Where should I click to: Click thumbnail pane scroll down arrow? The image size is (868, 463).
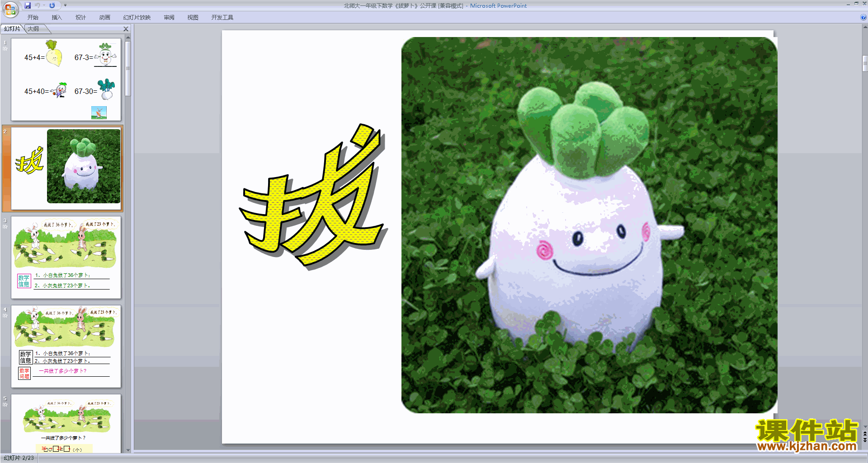click(128, 450)
